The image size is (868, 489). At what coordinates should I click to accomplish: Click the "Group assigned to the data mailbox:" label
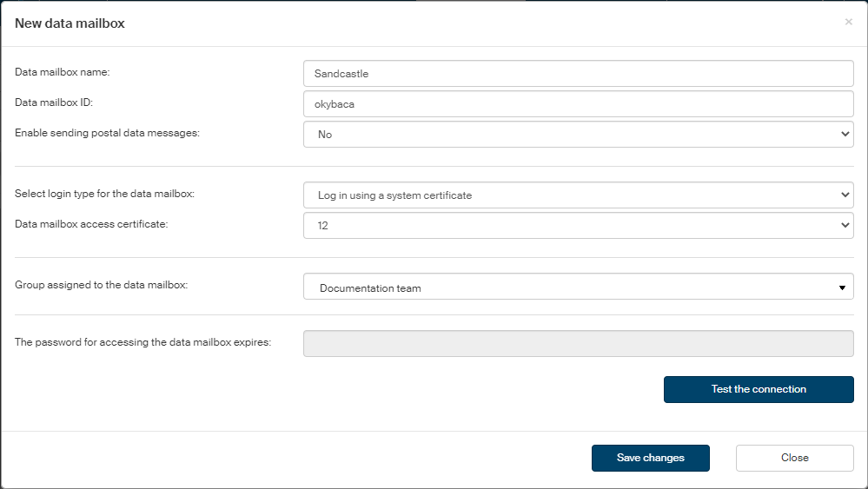click(x=101, y=285)
